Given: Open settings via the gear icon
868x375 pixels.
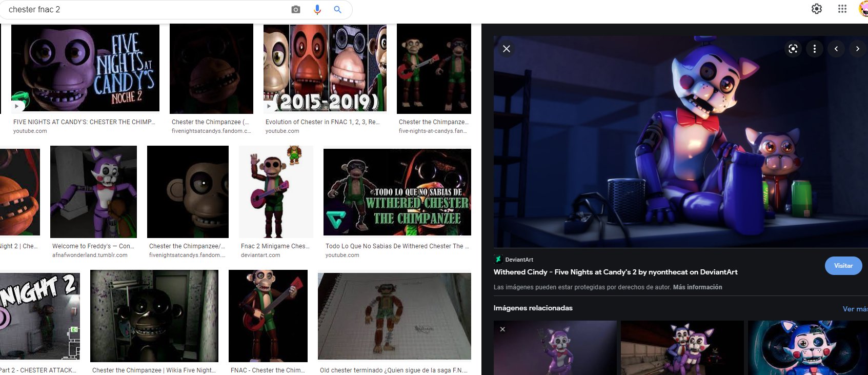Looking at the screenshot, I should (817, 9).
